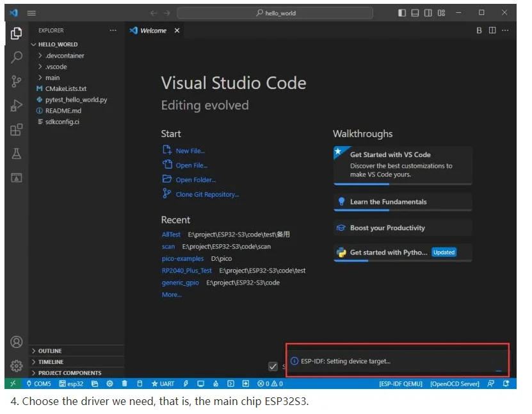Open the Run and Debug view
This screenshot has width=532, height=414.
(x=16, y=106)
